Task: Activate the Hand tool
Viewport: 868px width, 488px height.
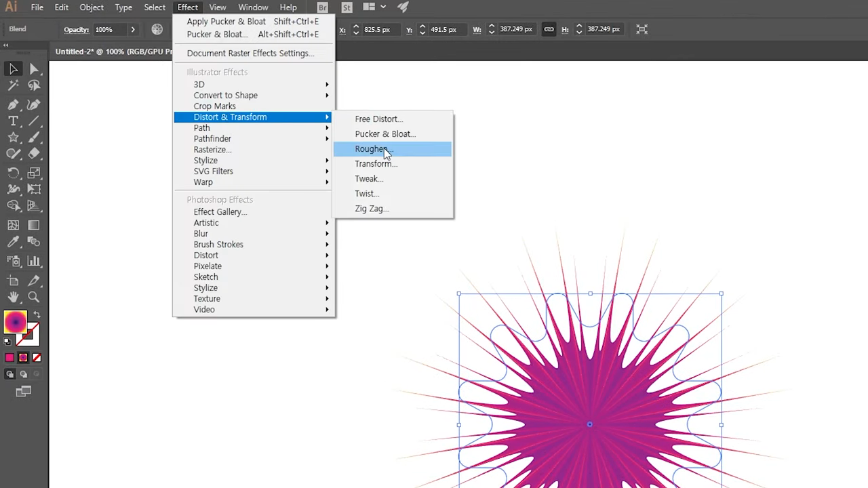Action: click(x=13, y=297)
